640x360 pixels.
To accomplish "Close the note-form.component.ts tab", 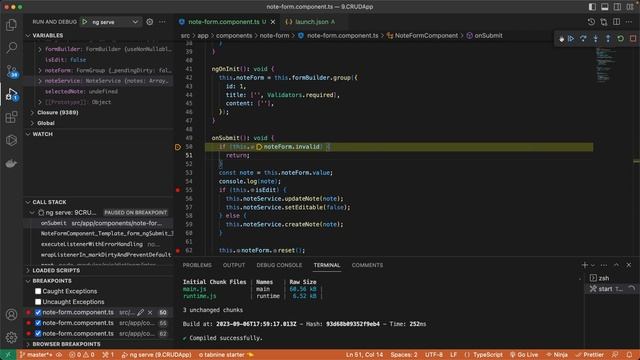I will point(273,22).
